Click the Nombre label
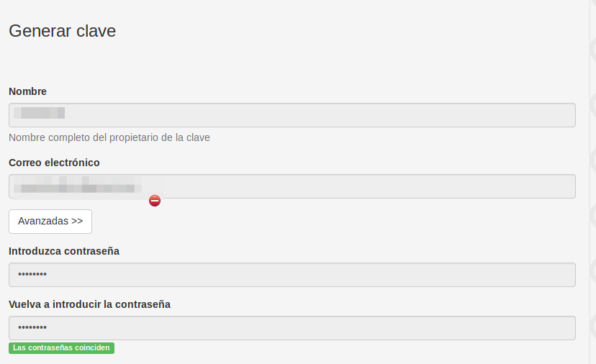 click(x=27, y=91)
